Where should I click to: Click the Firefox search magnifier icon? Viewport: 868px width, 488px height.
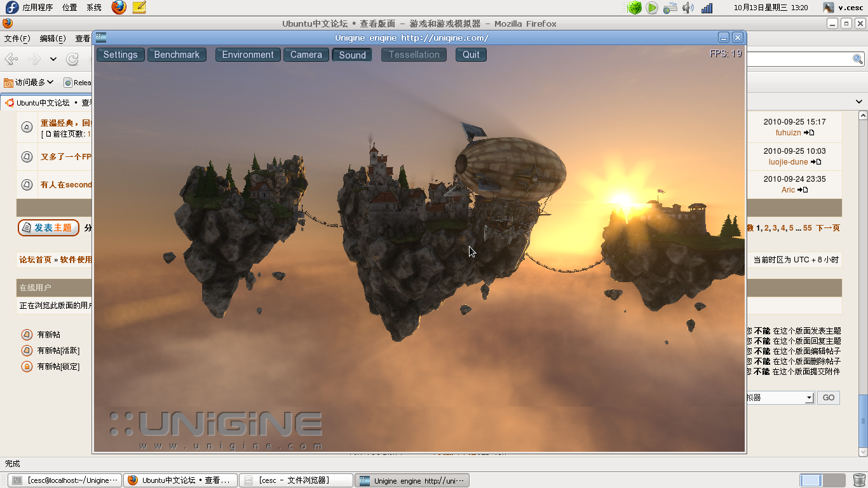[x=858, y=59]
